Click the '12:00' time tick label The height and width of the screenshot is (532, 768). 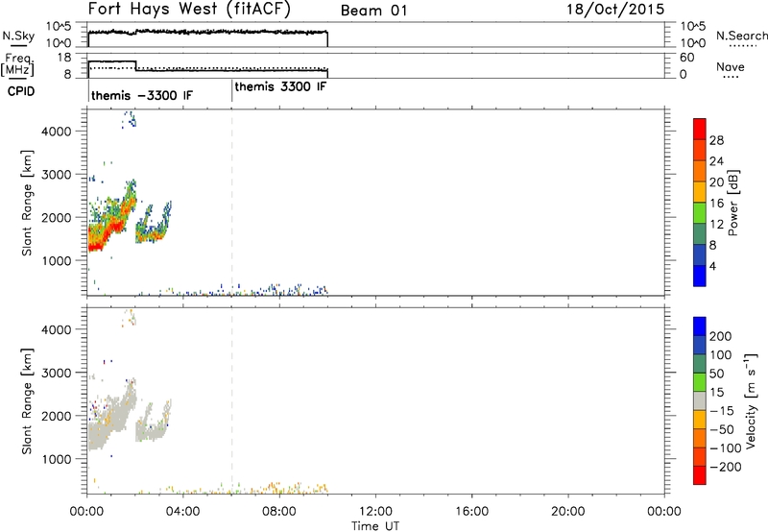[x=375, y=512]
